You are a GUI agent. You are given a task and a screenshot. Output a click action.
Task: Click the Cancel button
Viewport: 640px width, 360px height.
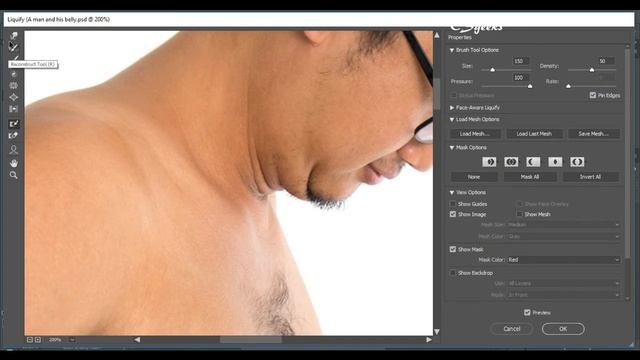(511, 329)
